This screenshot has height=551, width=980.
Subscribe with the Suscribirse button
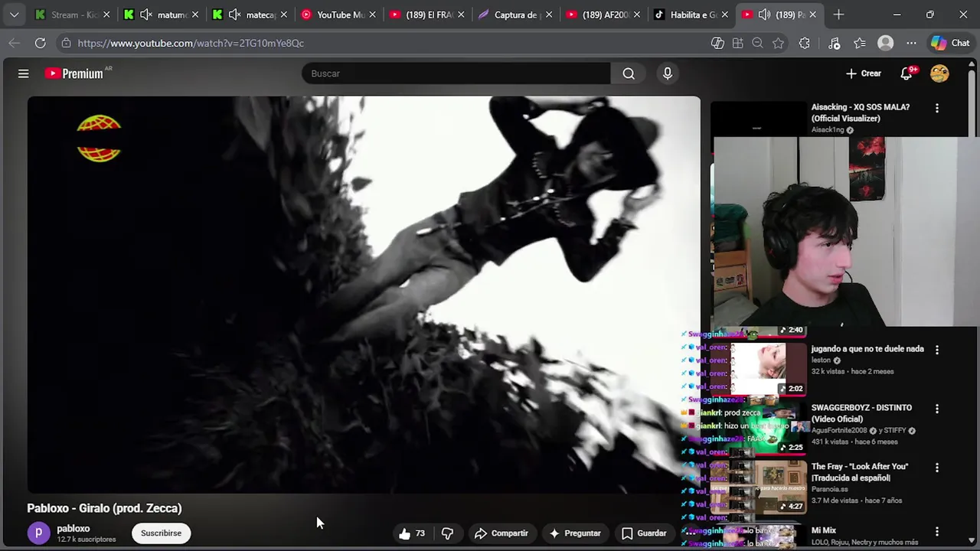(161, 533)
